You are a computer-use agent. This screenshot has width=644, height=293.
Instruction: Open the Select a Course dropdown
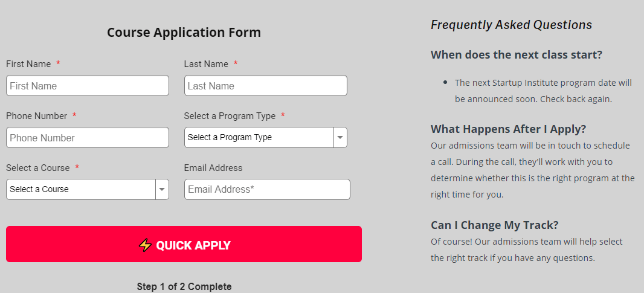[88, 190]
